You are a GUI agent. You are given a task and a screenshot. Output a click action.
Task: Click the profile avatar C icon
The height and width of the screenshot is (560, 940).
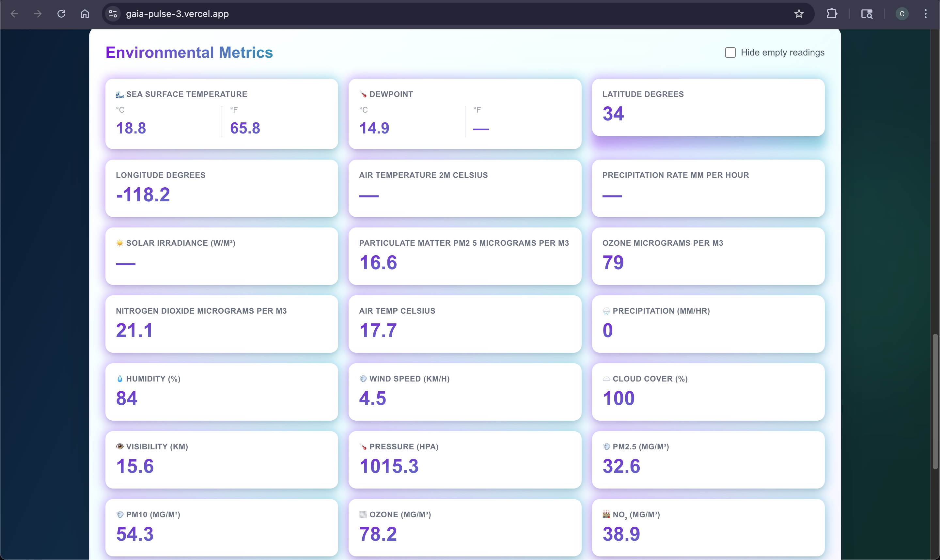pyautogui.click(x=902, y=14)
